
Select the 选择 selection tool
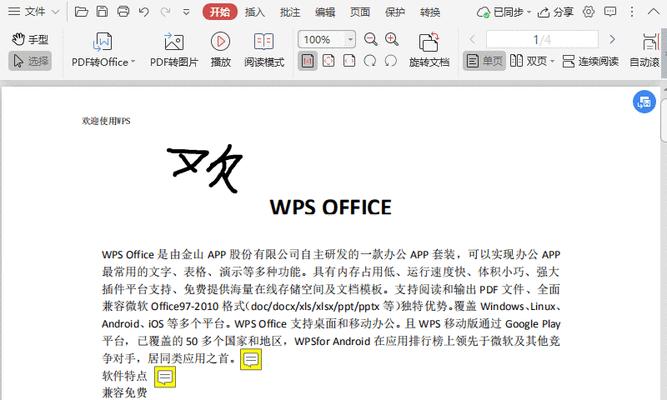pyautogui.click(x=30, y=61)
